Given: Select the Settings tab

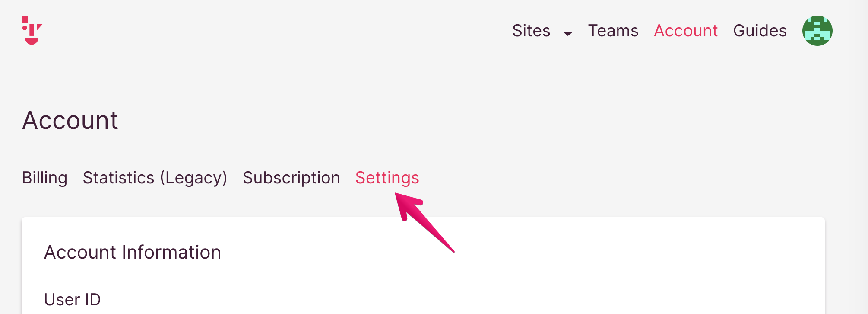Looking at the screenshot, I should 387,178.
